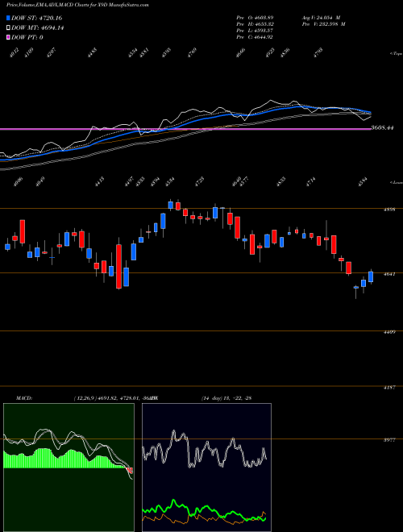Select the 'DOW PT: 0' legend text

[x=27, y=37]
